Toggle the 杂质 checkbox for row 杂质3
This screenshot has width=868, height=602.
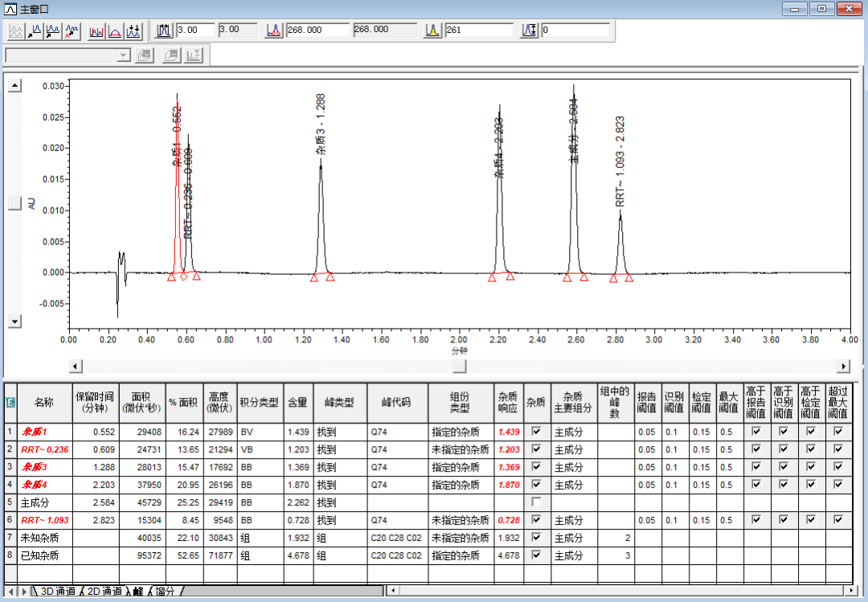536,466
